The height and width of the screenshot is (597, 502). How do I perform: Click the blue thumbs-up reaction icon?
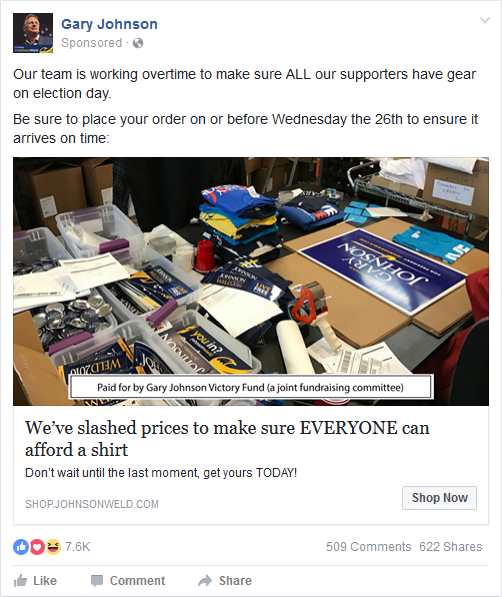21,547
